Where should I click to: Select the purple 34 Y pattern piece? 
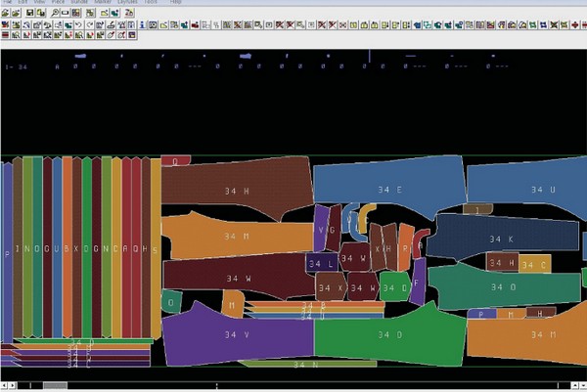click(x=238, y=336)
